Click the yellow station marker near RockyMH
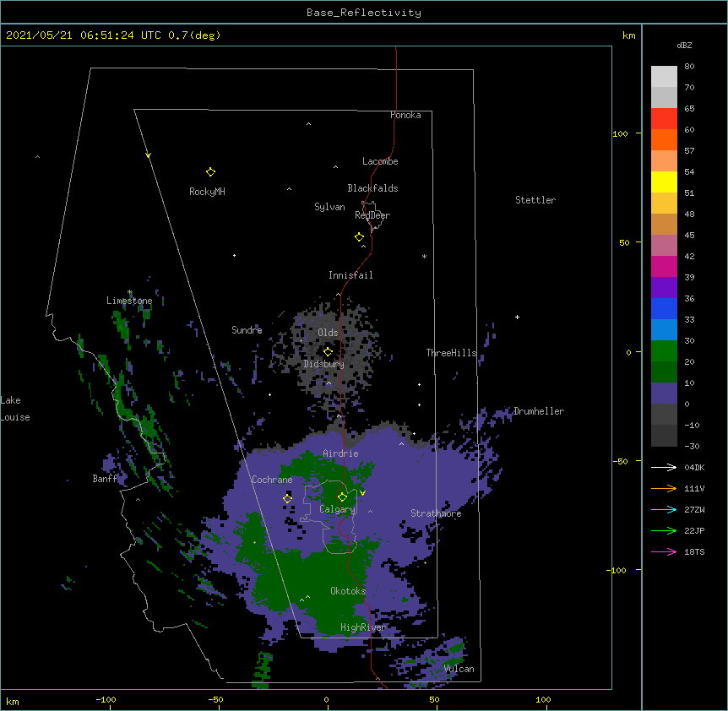Image resolution: width=728 pixels, height=711 pixels. coord(210,172)
